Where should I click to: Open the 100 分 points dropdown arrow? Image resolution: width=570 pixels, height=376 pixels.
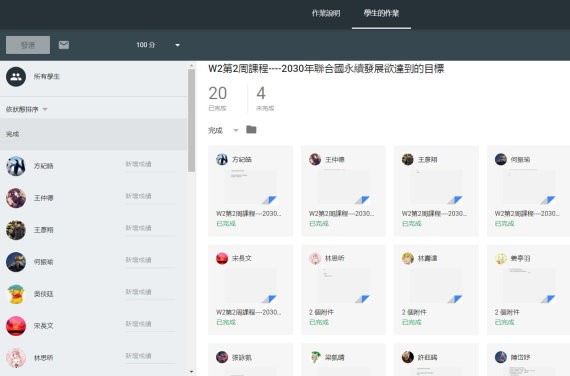point(177,45)
